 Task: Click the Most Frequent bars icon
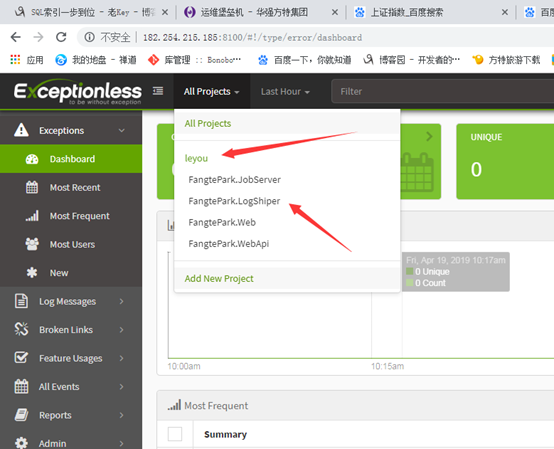[x=32, y=215]
